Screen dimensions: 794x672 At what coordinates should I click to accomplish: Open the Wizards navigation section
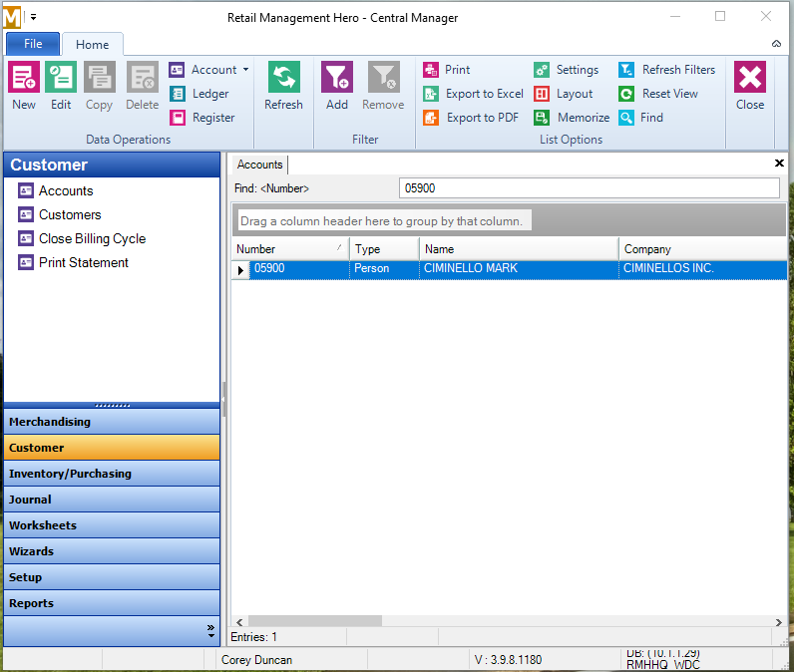pos(112,551)
